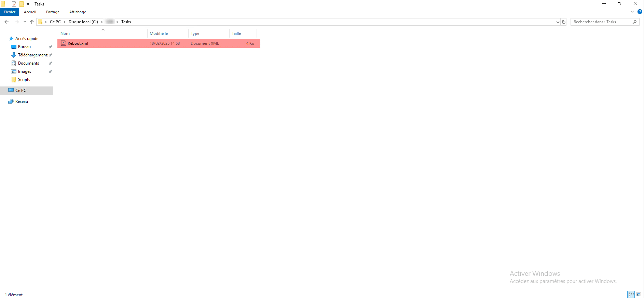This screenshot has width=644, height=298.
Task: Select the Reboot.xml file
Action: (78, 43)
